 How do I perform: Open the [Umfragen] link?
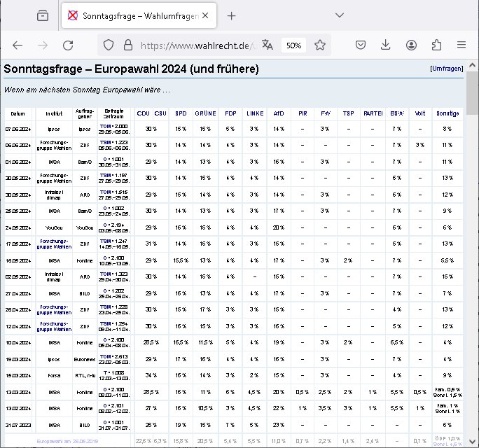(446, 69)
